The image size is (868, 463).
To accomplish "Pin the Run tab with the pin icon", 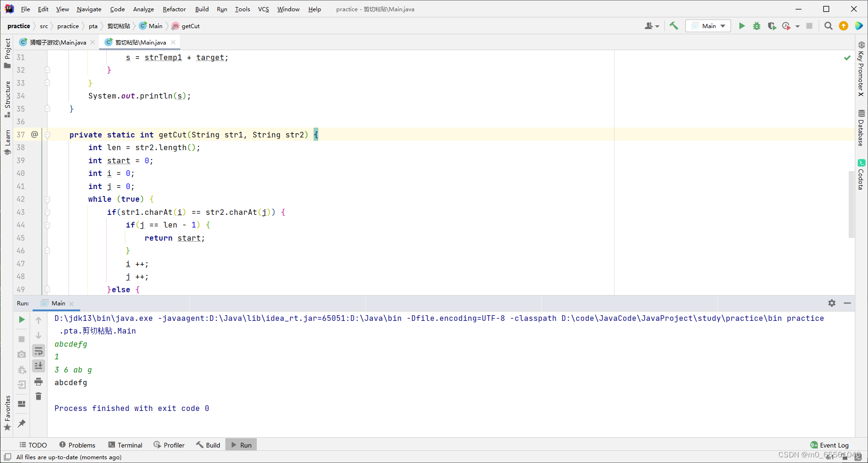I will coord(21,424).
